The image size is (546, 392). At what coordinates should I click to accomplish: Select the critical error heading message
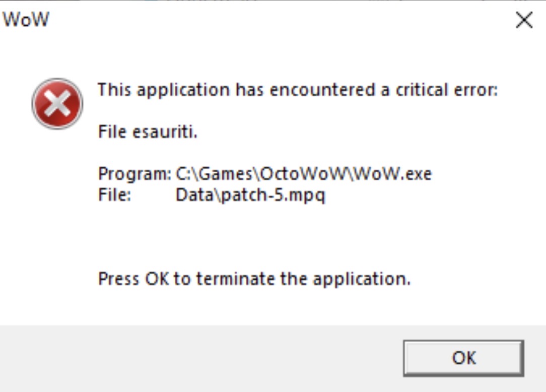pyautogui.click(x=298, y=90)
